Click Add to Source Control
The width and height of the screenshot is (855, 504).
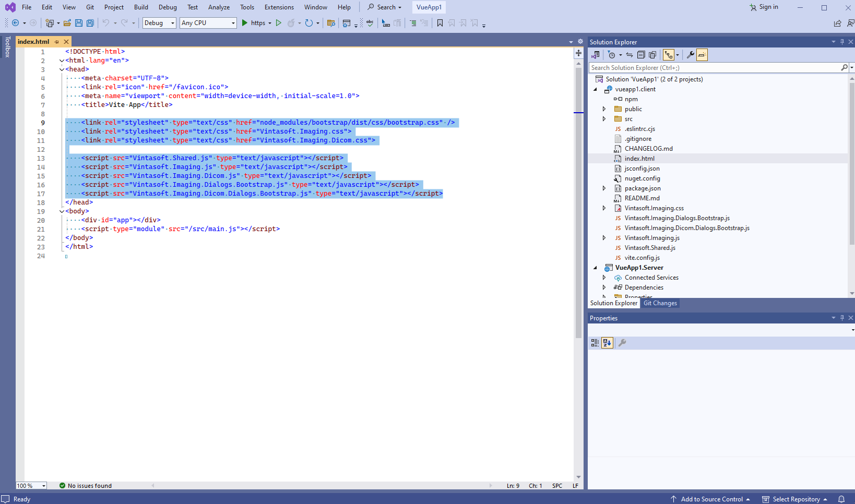point(710,499)
